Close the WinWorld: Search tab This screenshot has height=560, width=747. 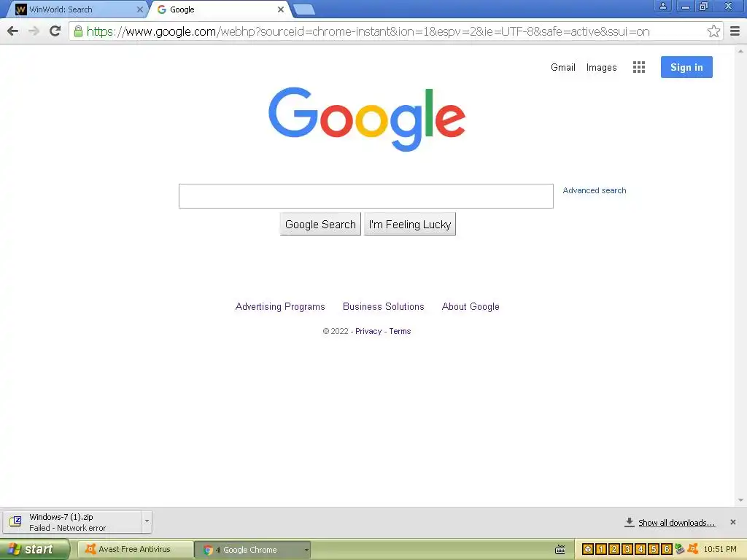(139, 9)
